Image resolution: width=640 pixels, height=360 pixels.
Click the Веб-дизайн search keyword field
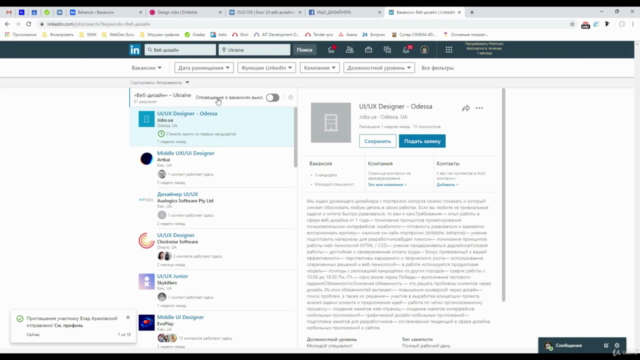click(x=180, y=50)
